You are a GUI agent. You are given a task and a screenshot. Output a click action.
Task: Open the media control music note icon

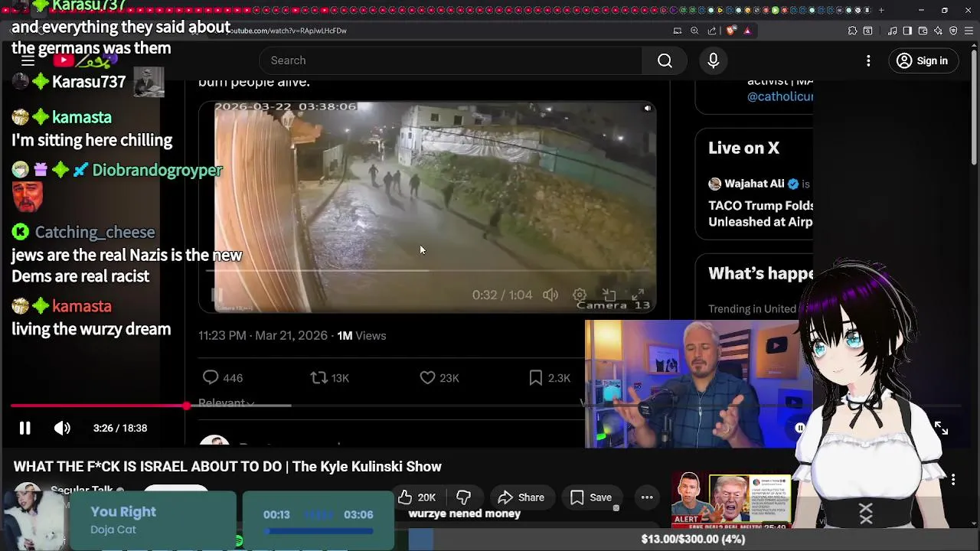[893, 31]
